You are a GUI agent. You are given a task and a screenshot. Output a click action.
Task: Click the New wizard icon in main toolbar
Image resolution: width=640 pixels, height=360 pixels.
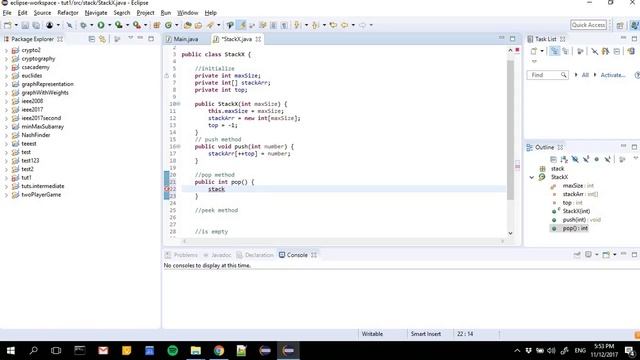click(7, 25)
